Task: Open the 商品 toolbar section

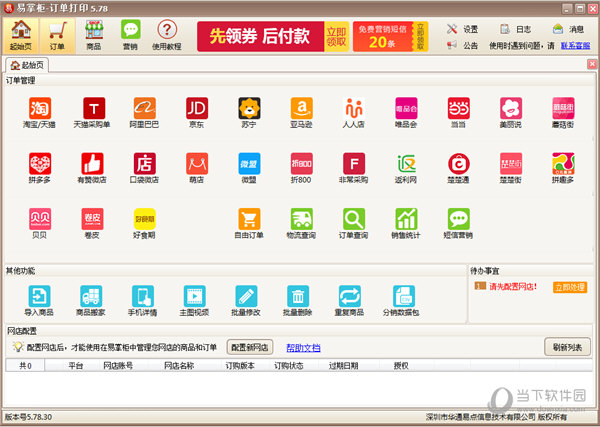Action: [x=94, y=35]
